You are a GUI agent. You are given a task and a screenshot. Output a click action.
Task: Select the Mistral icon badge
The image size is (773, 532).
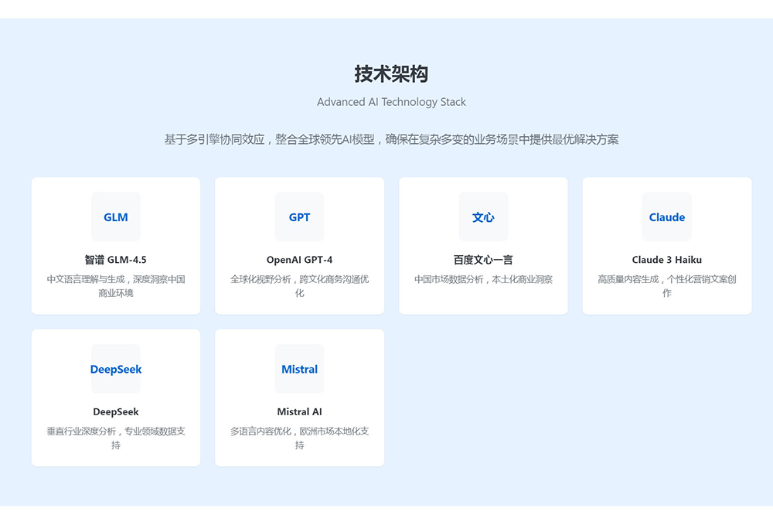click(299, 369)
